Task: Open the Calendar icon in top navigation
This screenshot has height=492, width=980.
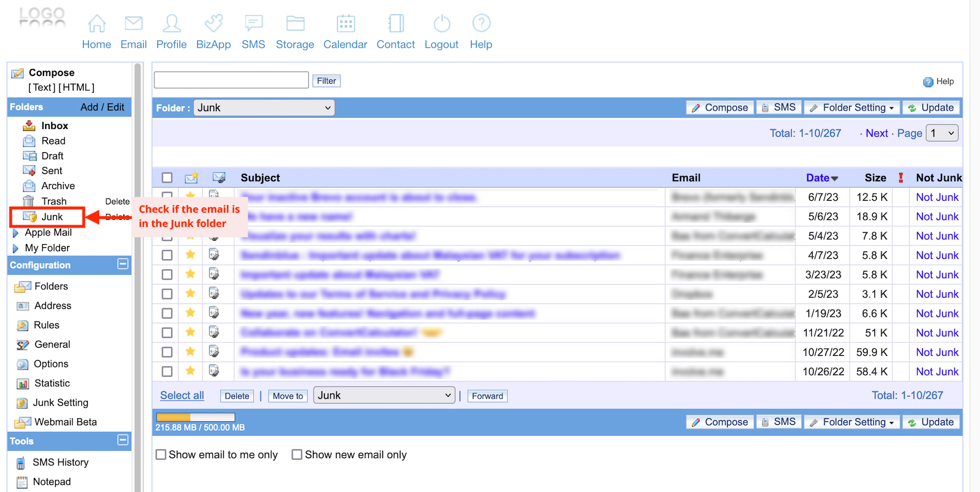Action: 346,24
